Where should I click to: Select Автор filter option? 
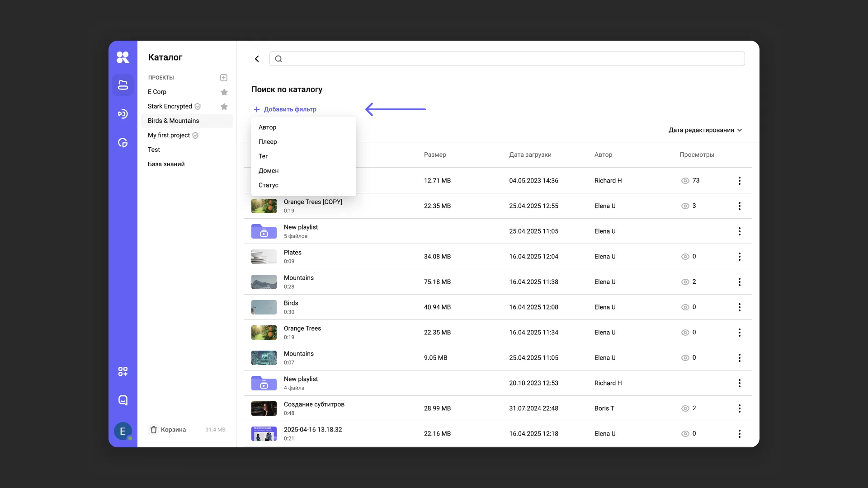click(268, 127)
